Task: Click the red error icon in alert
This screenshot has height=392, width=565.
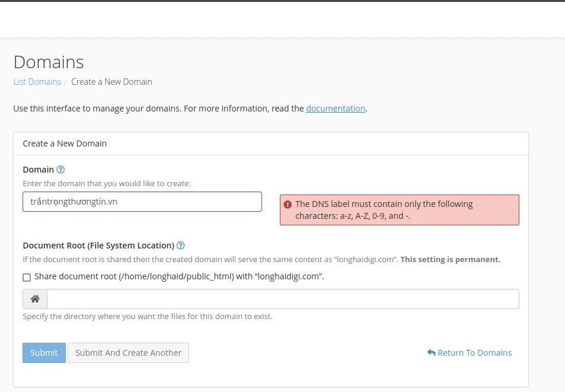Action: (288, 205)
